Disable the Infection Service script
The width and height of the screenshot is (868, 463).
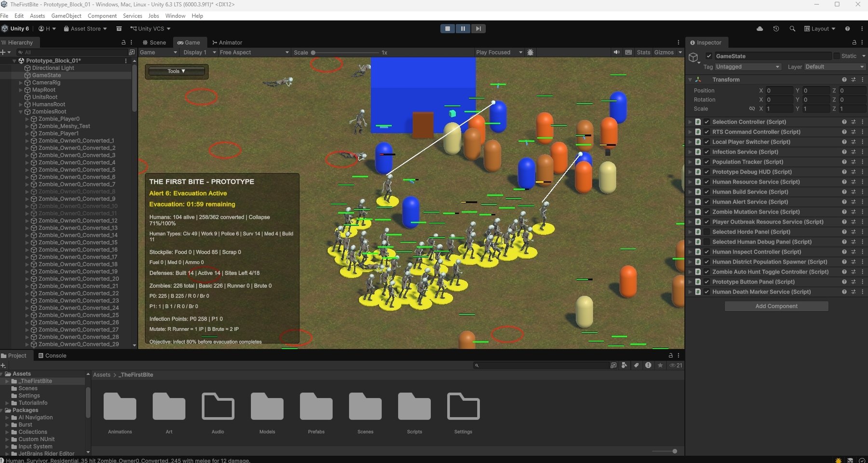pos(706,152)
